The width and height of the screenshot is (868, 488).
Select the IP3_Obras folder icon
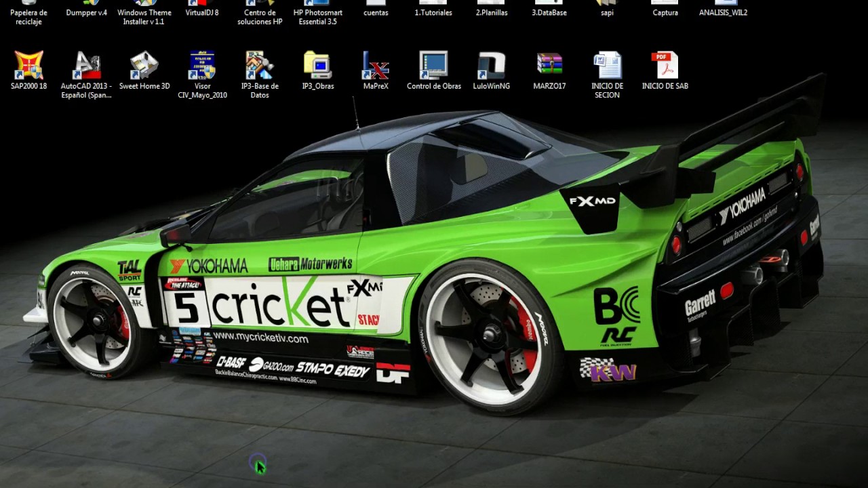(318, 70)
